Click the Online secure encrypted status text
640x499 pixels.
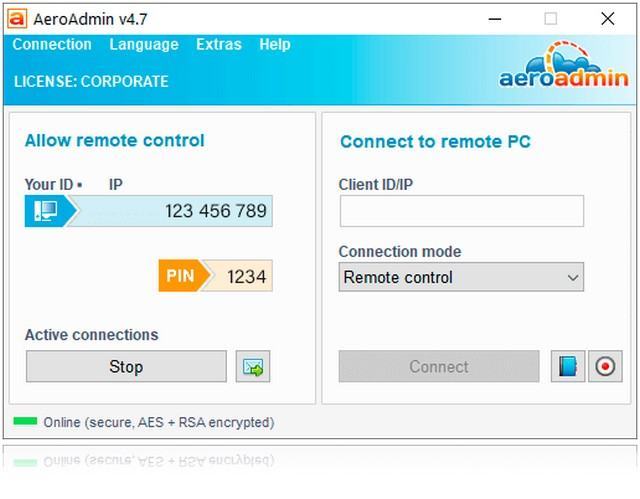[159, 422]
